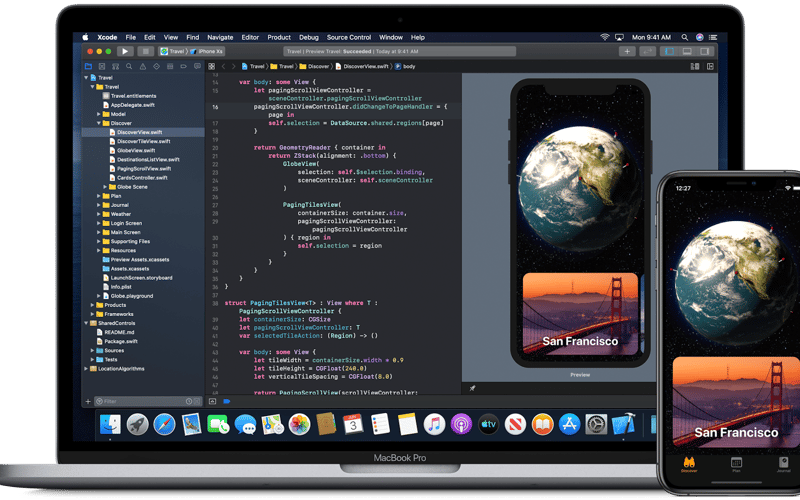Click the body symbol in jump bar
The height and width of the screenshot is (500, 800).
[405, 66]
